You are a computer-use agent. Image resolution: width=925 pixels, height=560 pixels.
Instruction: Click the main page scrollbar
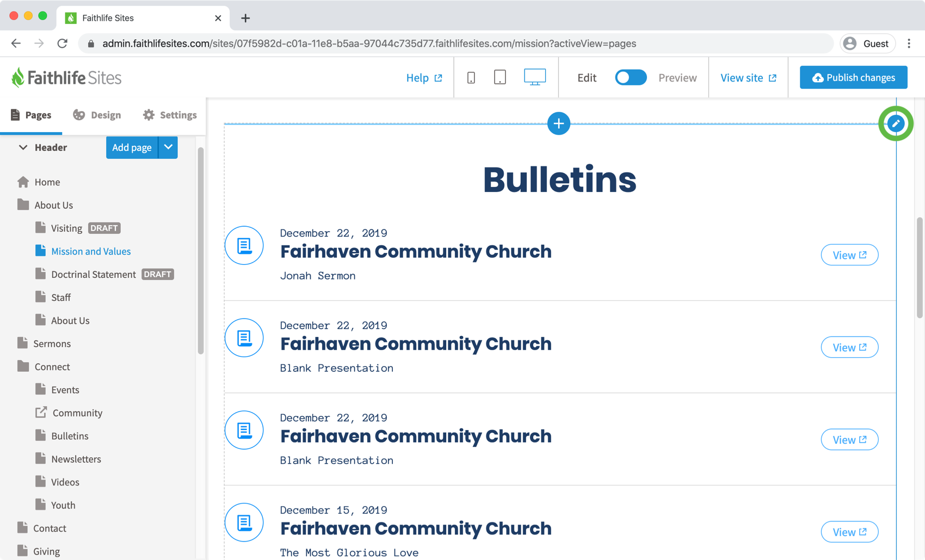coord(920,267)
